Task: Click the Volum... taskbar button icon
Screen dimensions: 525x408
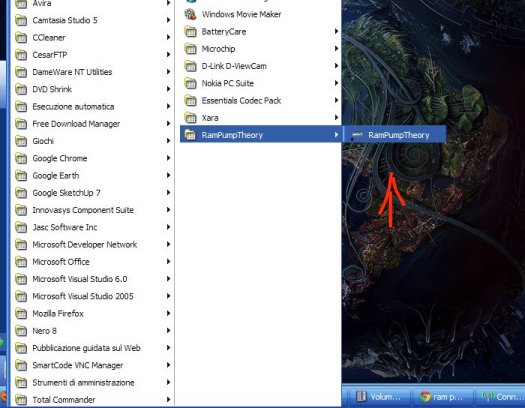Action: click(361, 397)
